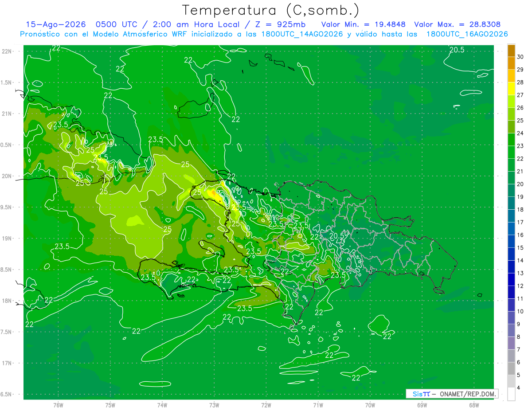Click the '19' value on the color scale
Image resolution: width=532 pixels, height=411 pixels.
tap(520, 197)
